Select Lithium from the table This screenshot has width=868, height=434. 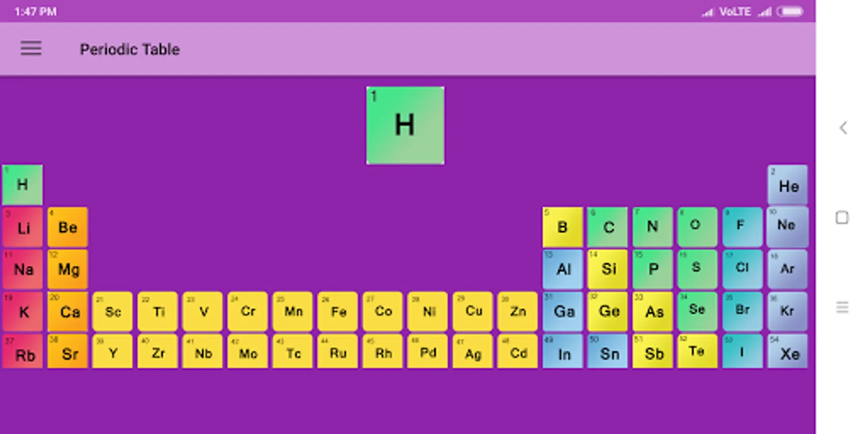pyautogui.click(x=22, y=227)
